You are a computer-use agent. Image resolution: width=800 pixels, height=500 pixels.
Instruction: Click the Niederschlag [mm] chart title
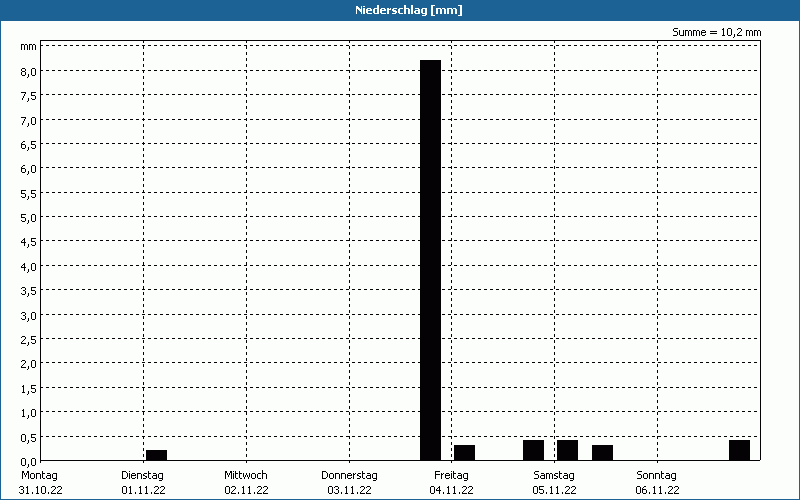409,10
